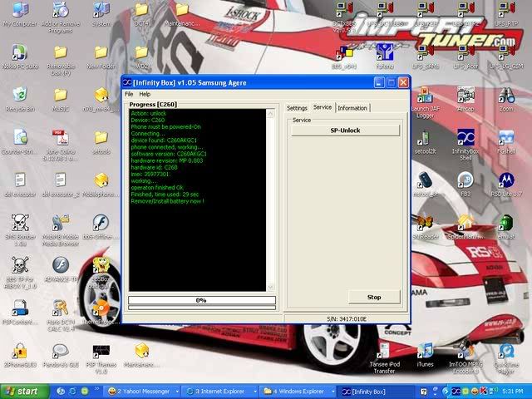Viewport: 532px width, 399px height.
Task: Open the iTunes desktop shortcut
Action: 425,356
